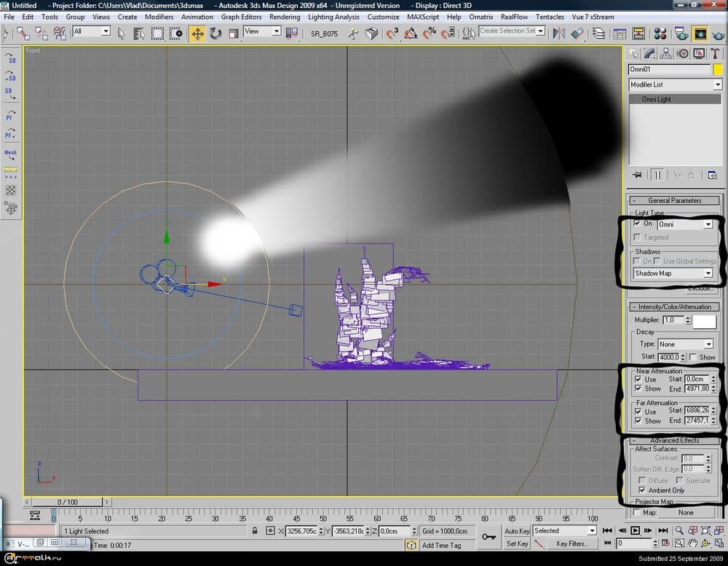Screen dimensions: 728x566
Task: Open the Graph Editors menu
Action: click(241, 17)
